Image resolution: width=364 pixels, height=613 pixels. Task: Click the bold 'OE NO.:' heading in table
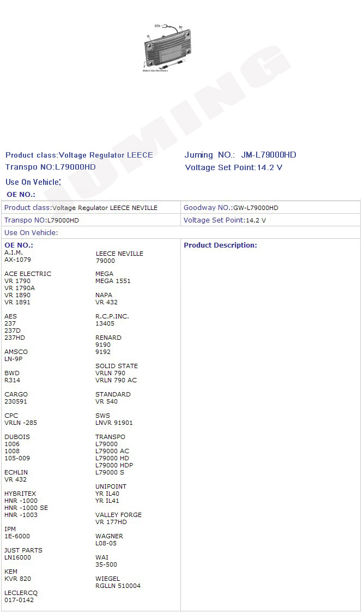19,245
